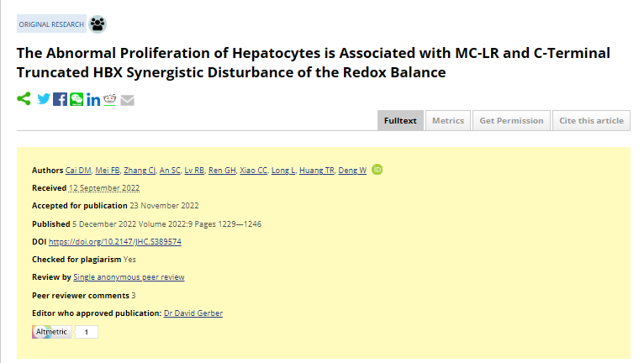644x363 pixels.
Task: Open the Get Permission tab
Action: (511, 121)
